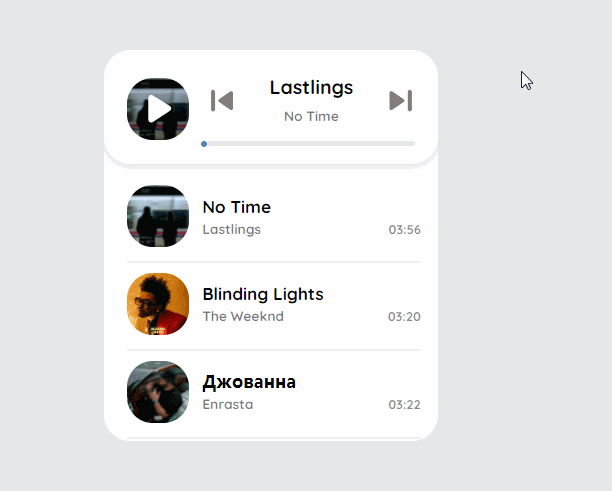This screenshot has height=491, width=612.
Task: Click the 03:56 duration label
Action: [x=404, y=230]
